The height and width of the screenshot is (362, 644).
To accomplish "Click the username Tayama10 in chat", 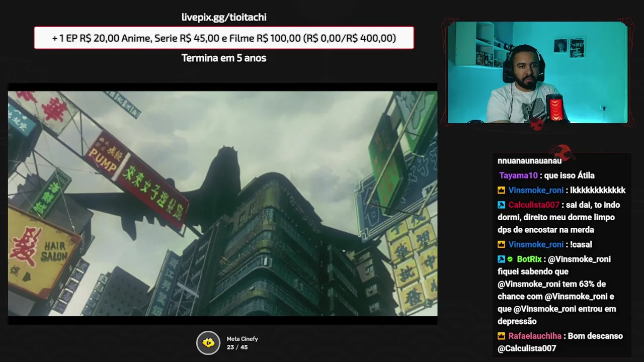I will point(518,175).
